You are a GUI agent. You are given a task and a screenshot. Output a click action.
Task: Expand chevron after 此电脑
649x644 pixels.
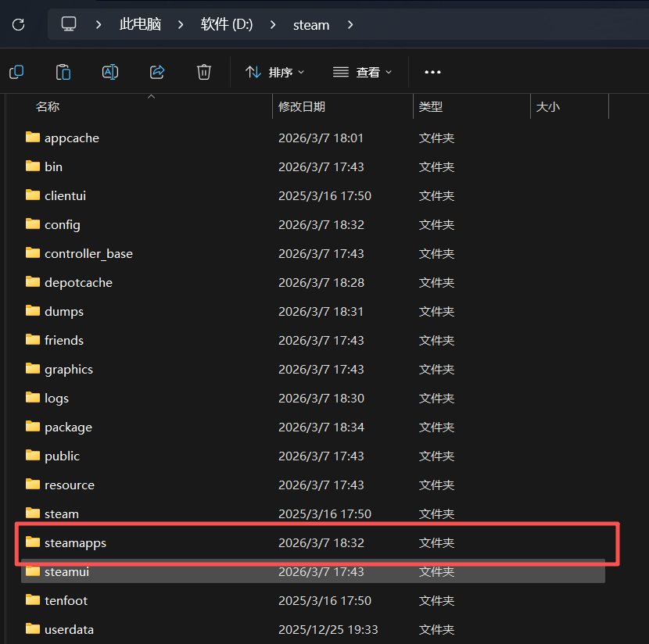[181, 25]
